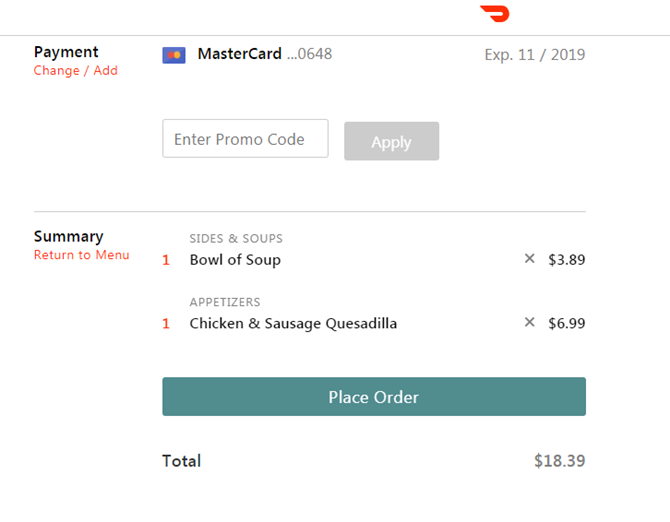Focus the Enter Promo Code field
Image resolution: width=670 pixels, height=522 pixels.
245,138
